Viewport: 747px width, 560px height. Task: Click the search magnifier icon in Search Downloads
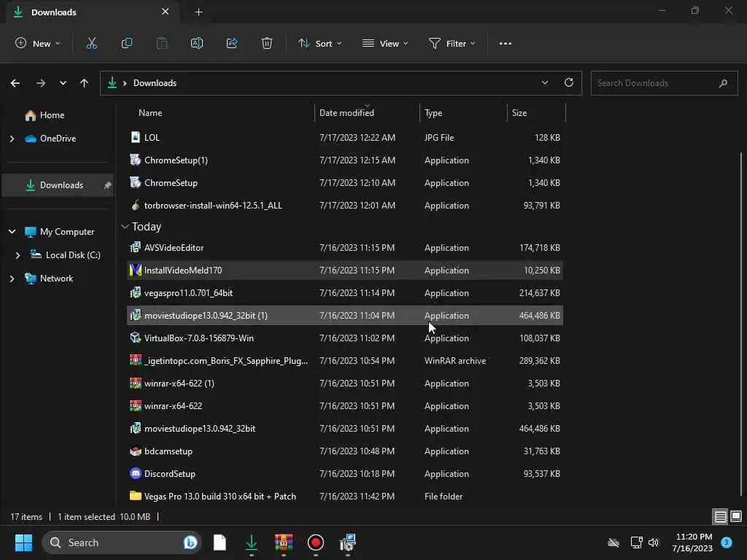(723, 83)
